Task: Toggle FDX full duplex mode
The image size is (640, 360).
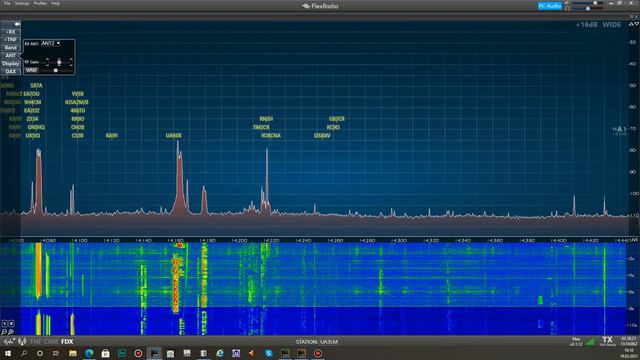Action: click(67, 342)
